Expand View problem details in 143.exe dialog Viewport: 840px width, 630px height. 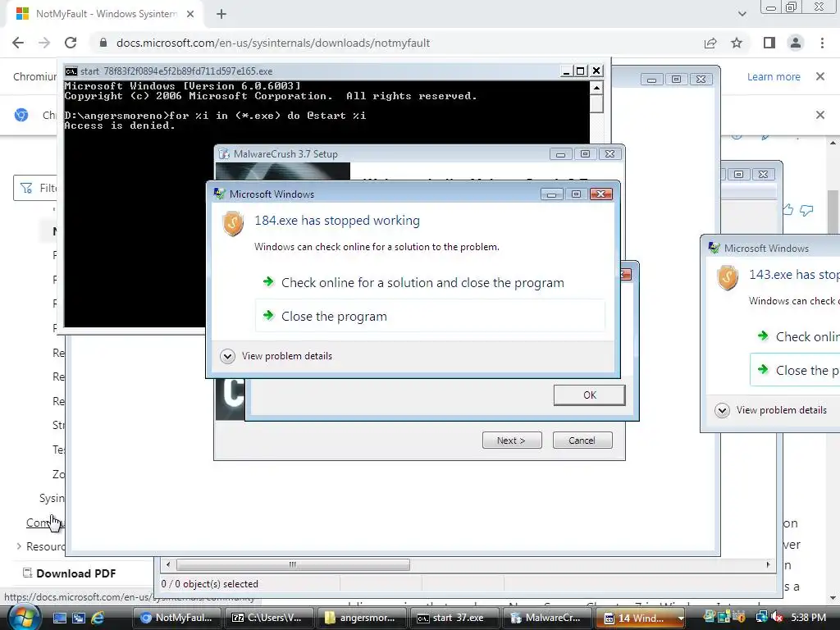pyautogui.click(x=770, y=410)
